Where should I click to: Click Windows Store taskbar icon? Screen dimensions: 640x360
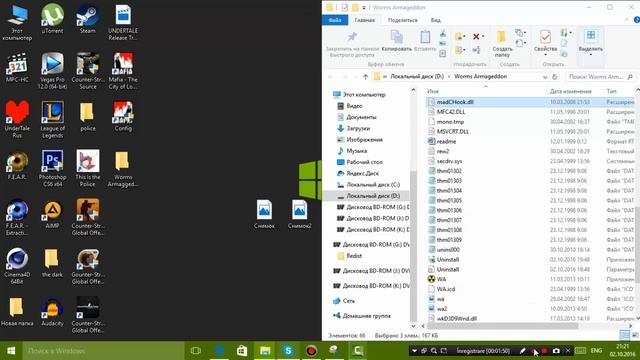(x=242, y=351)
